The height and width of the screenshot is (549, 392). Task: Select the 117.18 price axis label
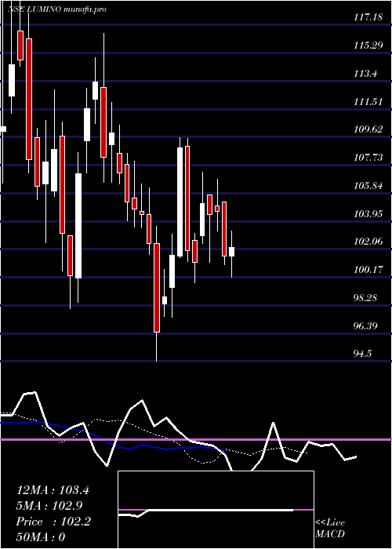click(x=368, y=16)
